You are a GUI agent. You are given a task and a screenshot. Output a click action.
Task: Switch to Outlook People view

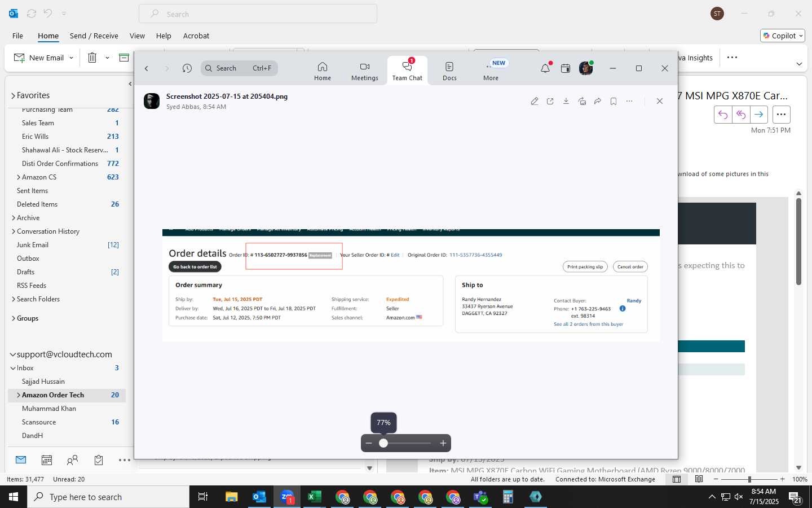[x=72, y=460]
